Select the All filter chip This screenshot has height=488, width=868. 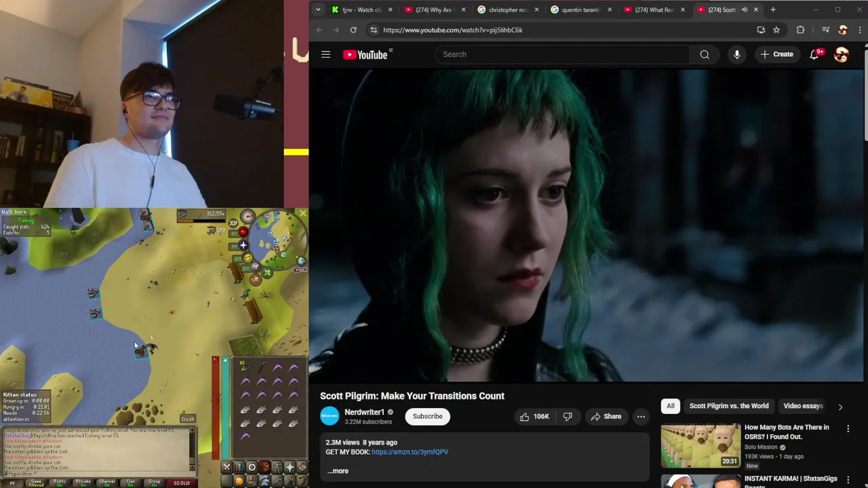point(670,406)
